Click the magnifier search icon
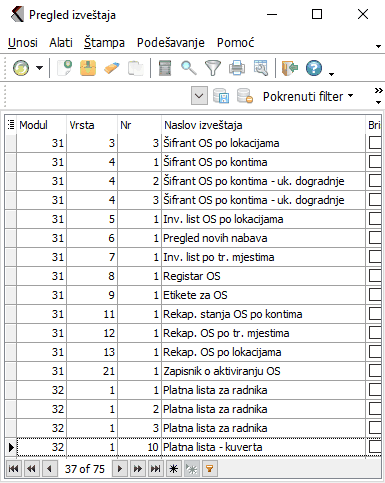This screenshot has width=385, height=483. [189, 68]
